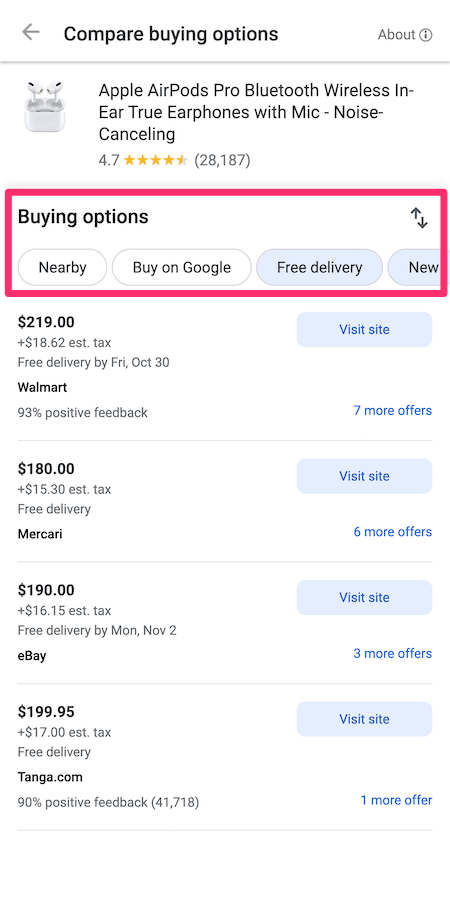
Task: Tap the sort arrows icon
Action: pos(419,218)
